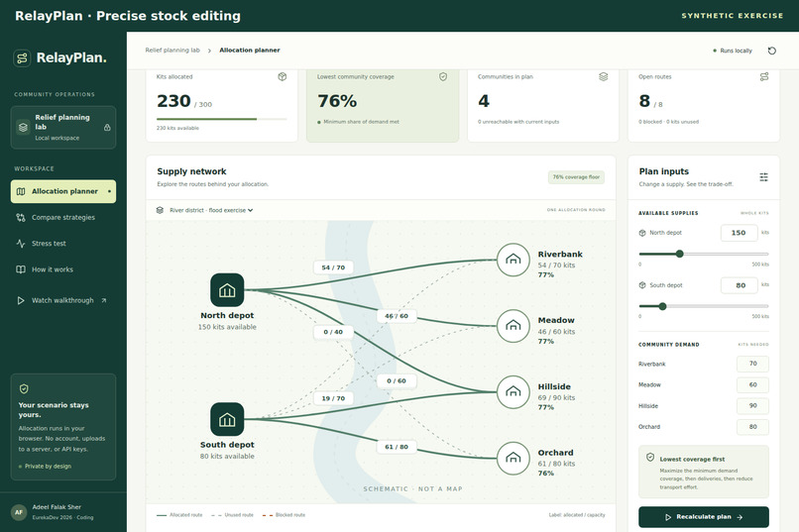Click the shield icon on Lowest community coverage card
This screenshot has width=799, height=532.
[443, 77]
